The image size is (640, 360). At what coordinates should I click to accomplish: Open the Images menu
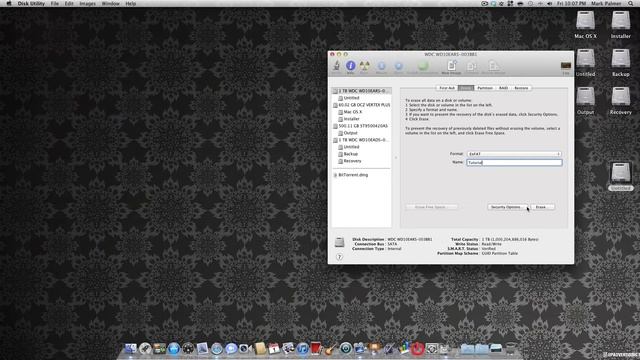click(87, 3)
